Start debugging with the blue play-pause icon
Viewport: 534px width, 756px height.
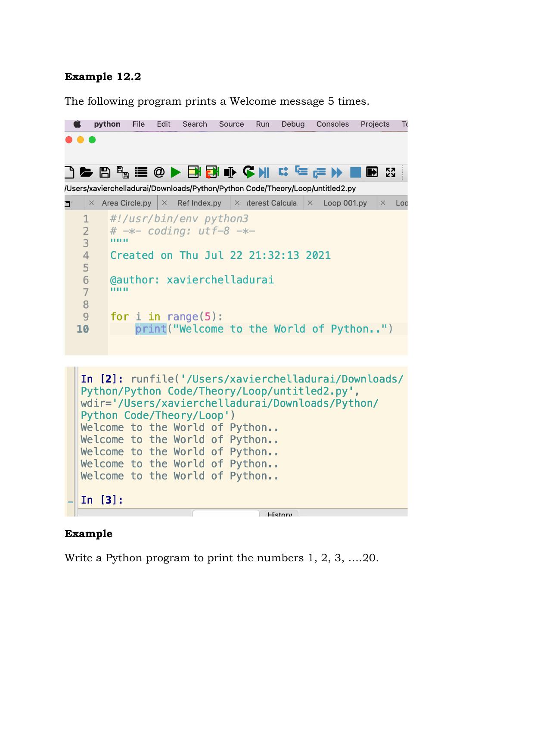pos(264,173)
